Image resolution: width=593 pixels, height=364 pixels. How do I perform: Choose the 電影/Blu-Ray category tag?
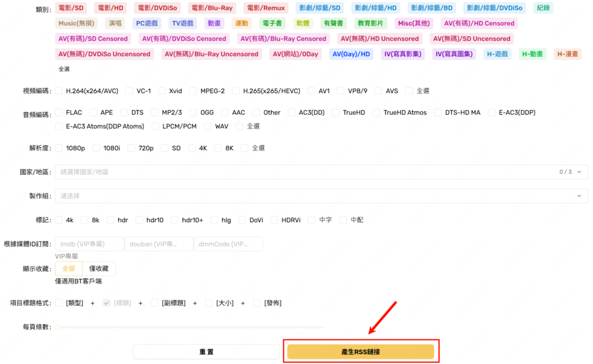click(x=212, y=8)
